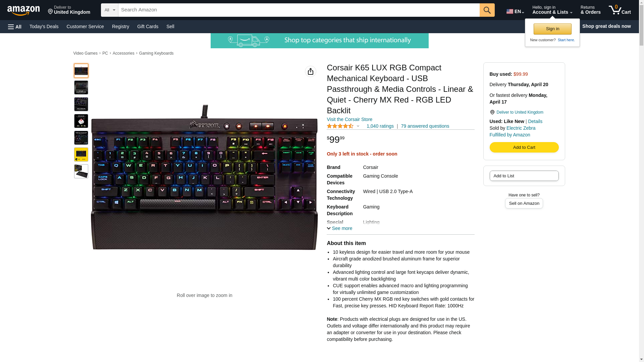Select the Gaming Keyboards breadcrumb
This screenshot has height=362, width=644.
[x=156, y=53]
